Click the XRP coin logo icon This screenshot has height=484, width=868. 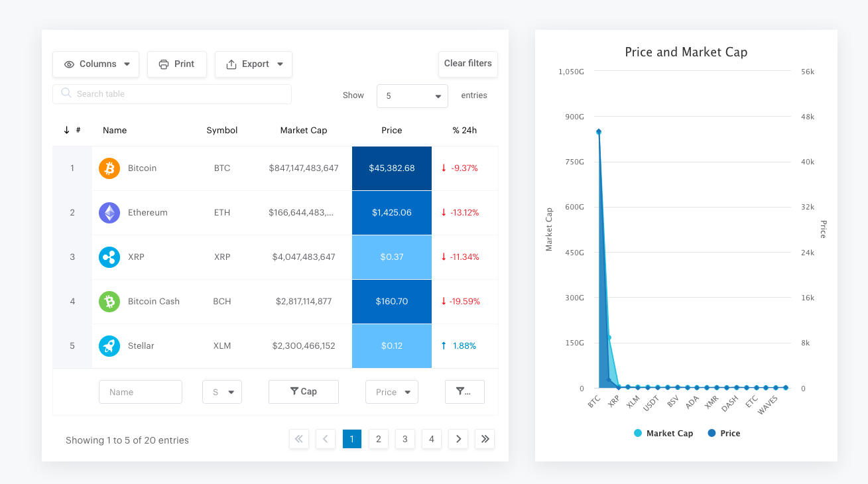click(x=109, y=257)
